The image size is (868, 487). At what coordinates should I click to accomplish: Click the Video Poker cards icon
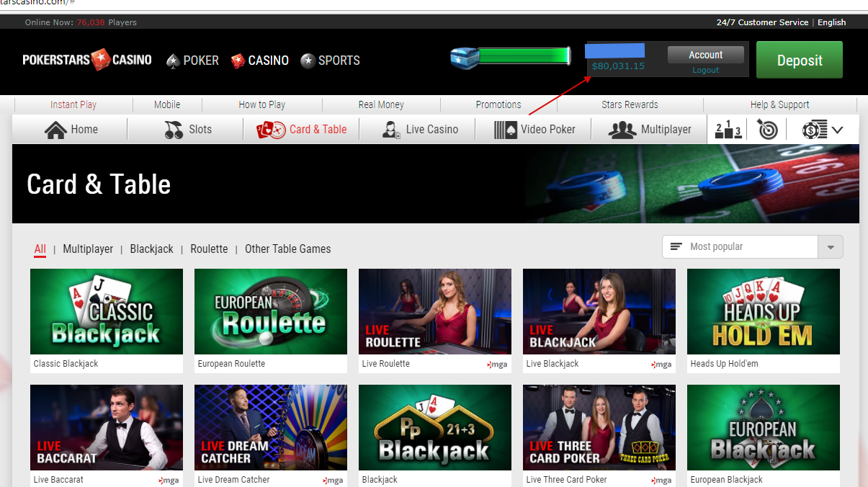click(506, 130)
